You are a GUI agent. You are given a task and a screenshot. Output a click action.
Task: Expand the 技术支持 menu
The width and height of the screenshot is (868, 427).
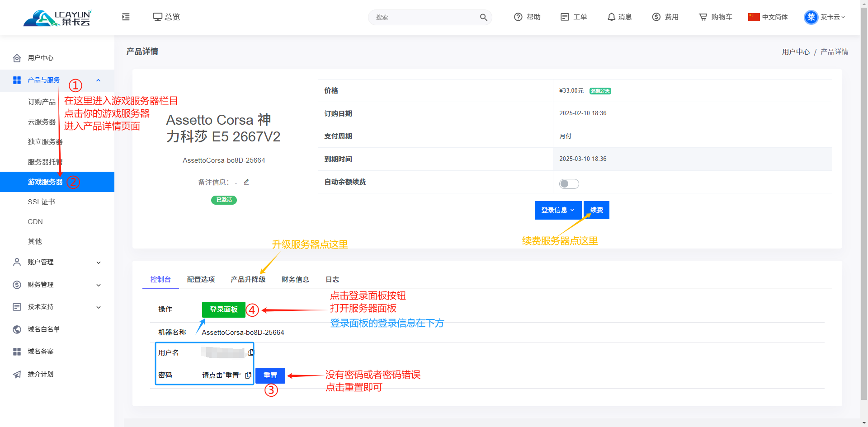[x=99, y=307]
